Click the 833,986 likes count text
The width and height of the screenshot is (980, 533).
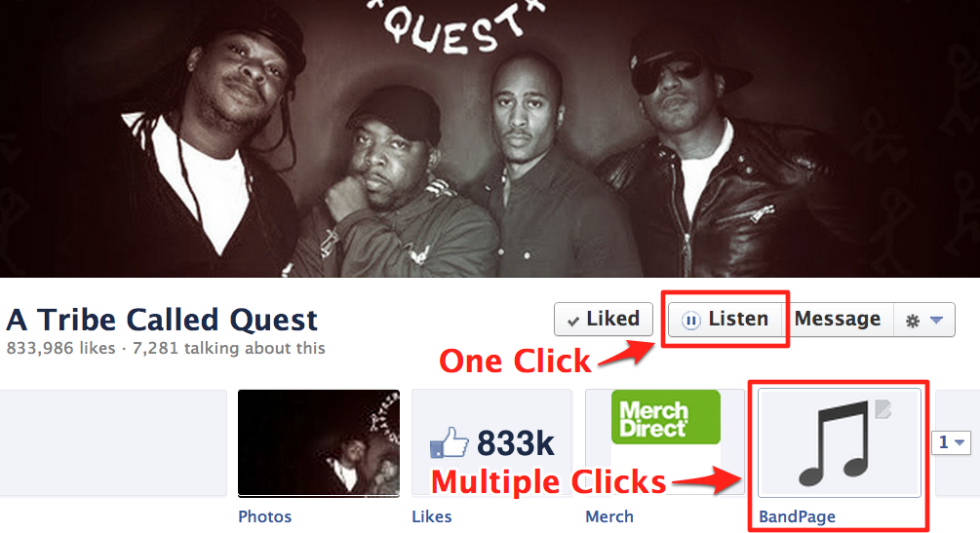click(60, 348)
